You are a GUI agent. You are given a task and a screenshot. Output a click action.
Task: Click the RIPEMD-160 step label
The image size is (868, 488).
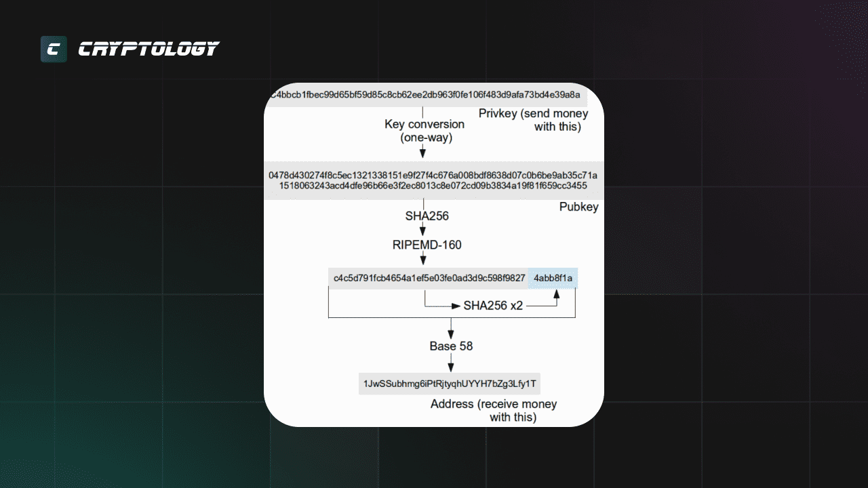coord(427,245)
